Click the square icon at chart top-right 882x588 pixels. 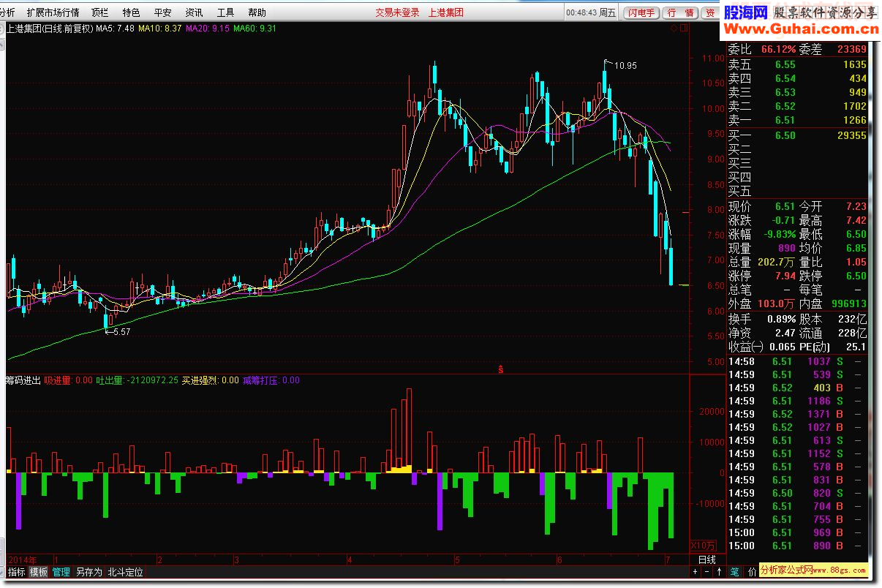pyautogui.click(x=683, y=29)
